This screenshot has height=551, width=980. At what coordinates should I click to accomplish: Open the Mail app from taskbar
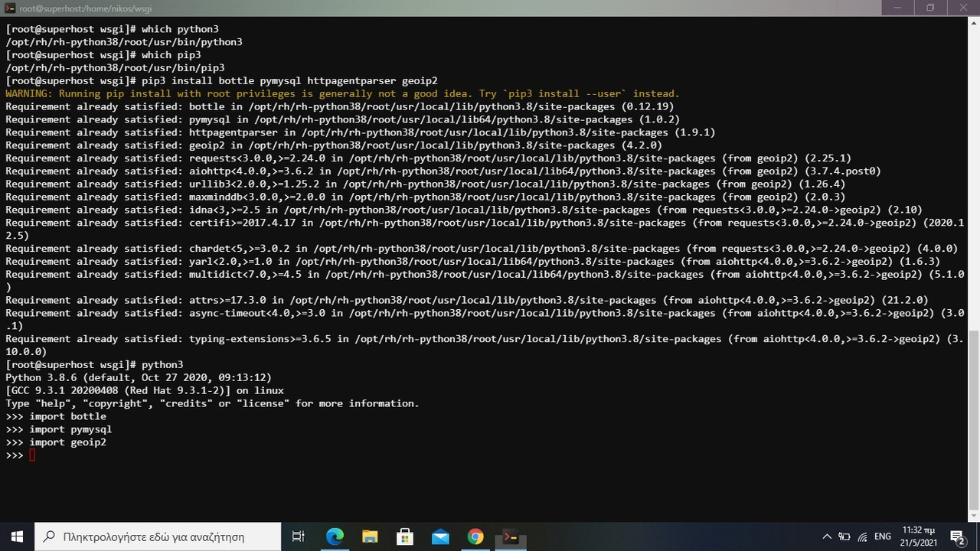click(x=440, y=536)
